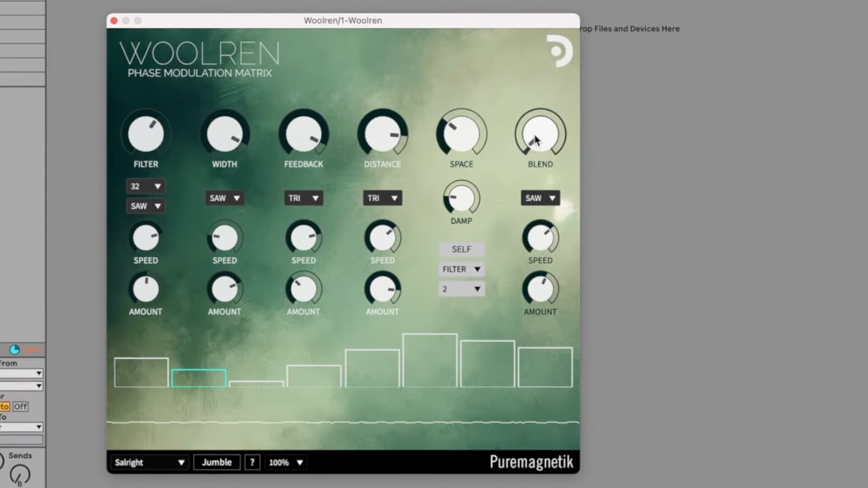Viewport: 868px width, 488px height.
Task: Adjust the DISTANCE knob
Action: pyautogui.click(x=382, y=134)
